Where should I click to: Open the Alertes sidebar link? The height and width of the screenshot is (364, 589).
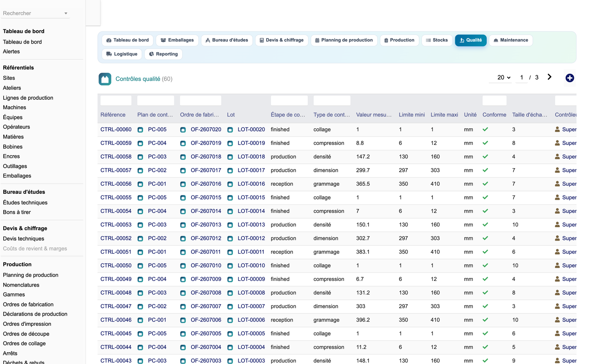point(11,52)
